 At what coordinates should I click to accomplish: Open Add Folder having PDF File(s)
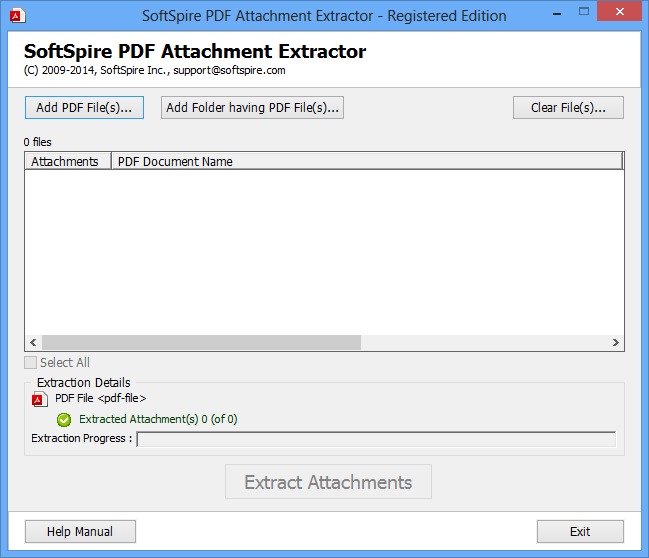(x=252, y=108)
